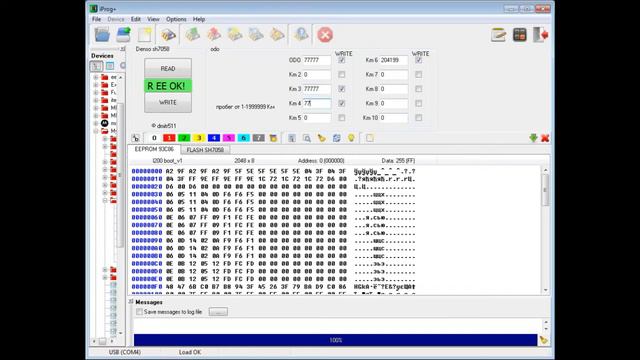
Task: Click the green down arrow hex editor icon
Action: pyautogui.click(x=533, y=138)
